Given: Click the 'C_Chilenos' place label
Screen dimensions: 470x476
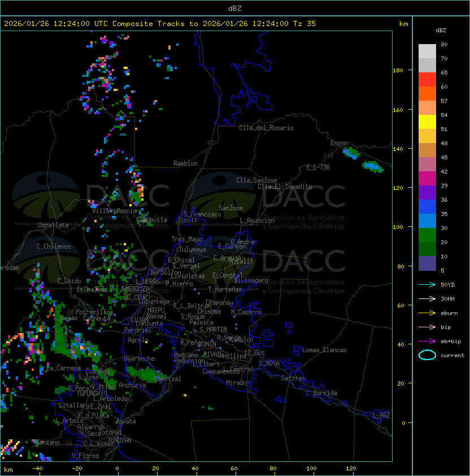Looking at the screenshot, I should pos(54,246).
